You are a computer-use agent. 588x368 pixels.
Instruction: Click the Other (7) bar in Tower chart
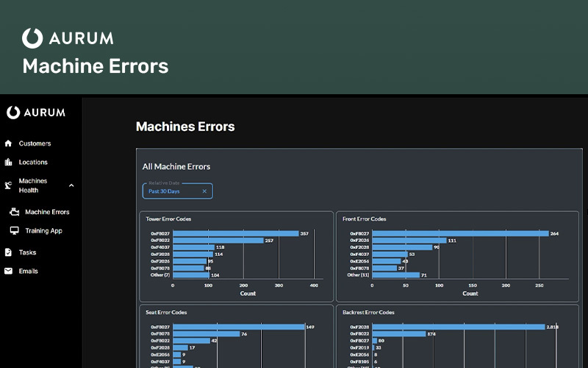tap(191, 275)
